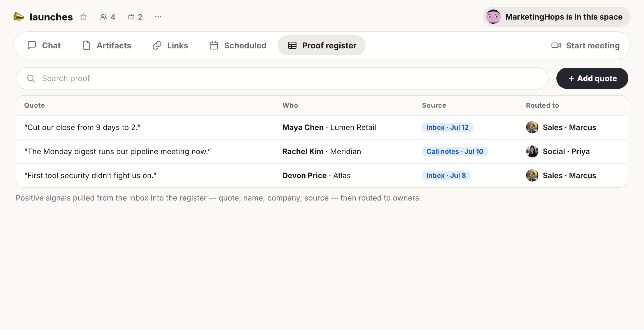Click the Who column header
This screenshot has height=330, width=644.
[290, 105]
